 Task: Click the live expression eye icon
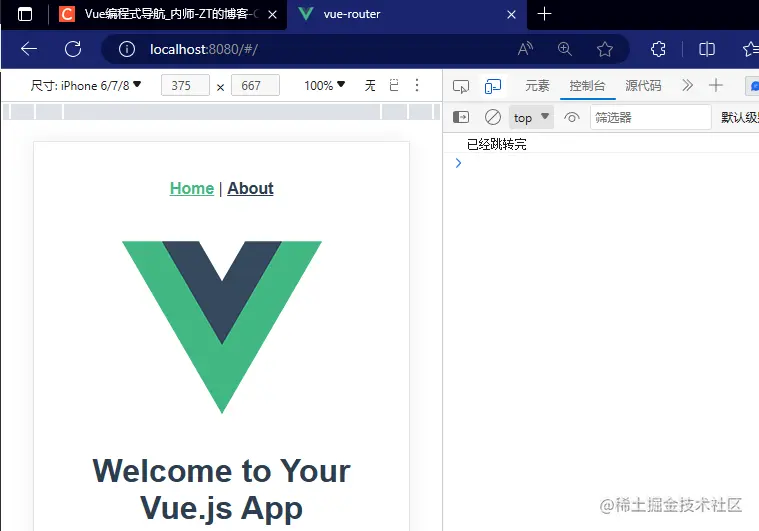[572, 118]
